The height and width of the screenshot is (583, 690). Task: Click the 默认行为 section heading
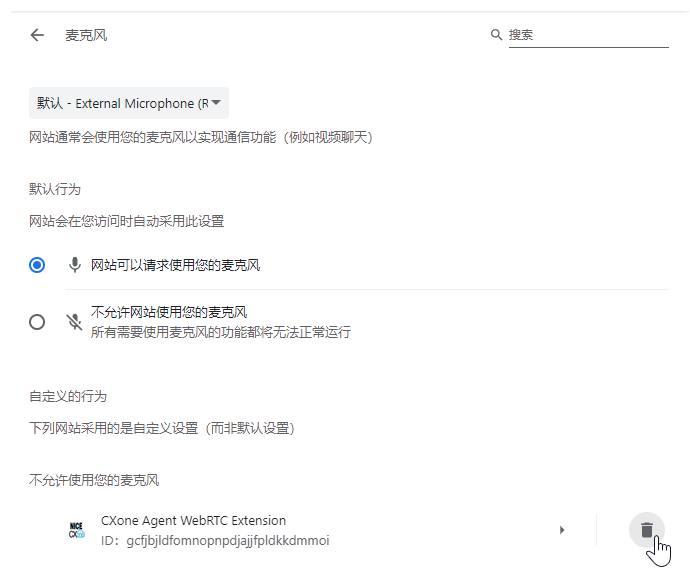click(55, 190)
